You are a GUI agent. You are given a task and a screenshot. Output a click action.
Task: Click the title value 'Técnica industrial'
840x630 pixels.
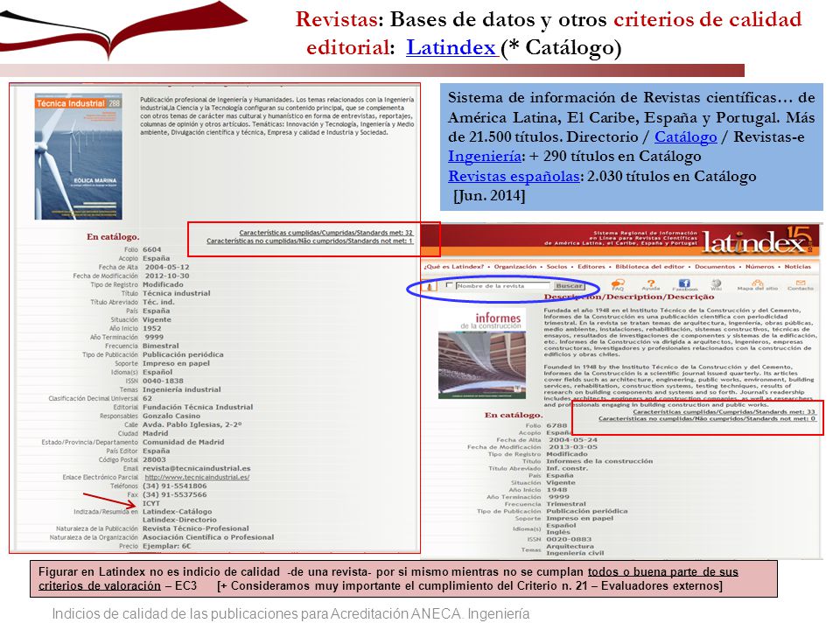click(176, 294)
